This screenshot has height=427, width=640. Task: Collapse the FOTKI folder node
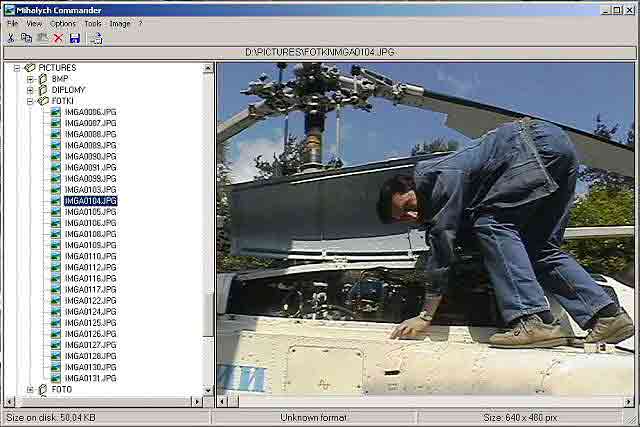(x=30, y=101)
